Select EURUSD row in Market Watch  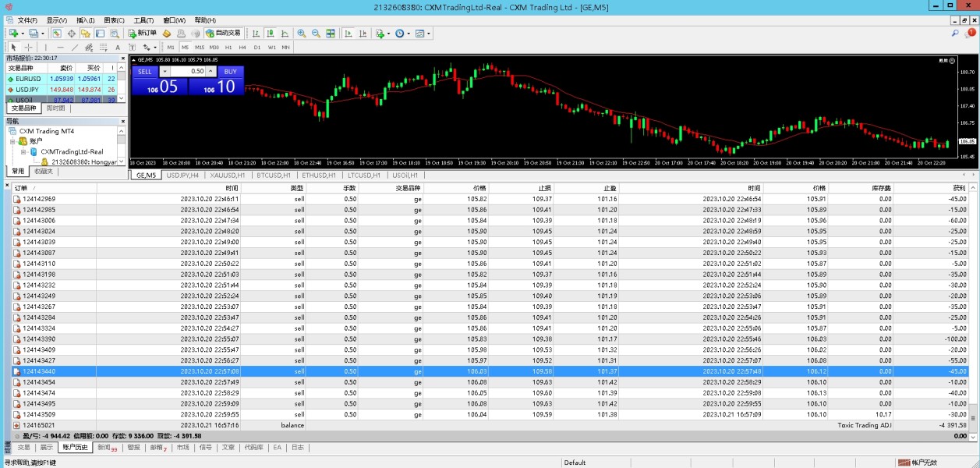(x=61, y=79)
